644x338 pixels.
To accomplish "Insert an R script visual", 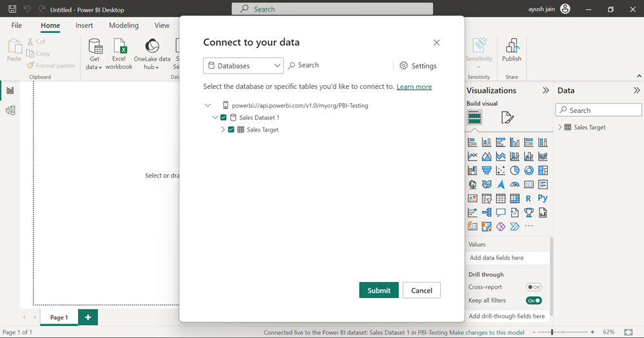I will [x=528, y=199].
